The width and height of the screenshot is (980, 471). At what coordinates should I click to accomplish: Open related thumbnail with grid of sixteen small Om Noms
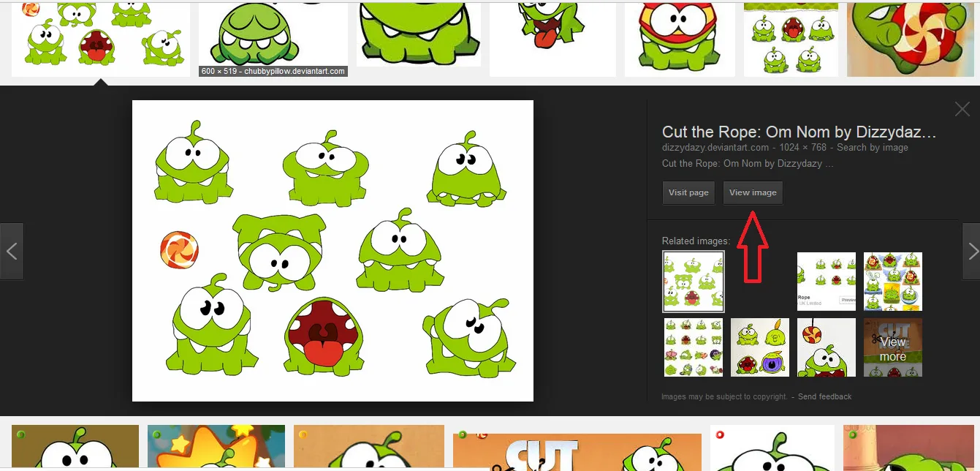pos(694,347)
